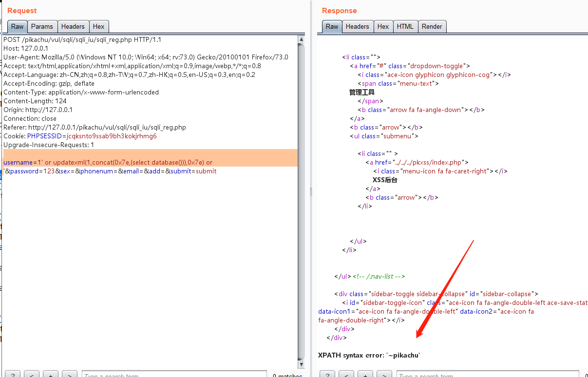588x377 pixels.
Task: Click the pkxss/index.php href line
Action: coord(417,162)
